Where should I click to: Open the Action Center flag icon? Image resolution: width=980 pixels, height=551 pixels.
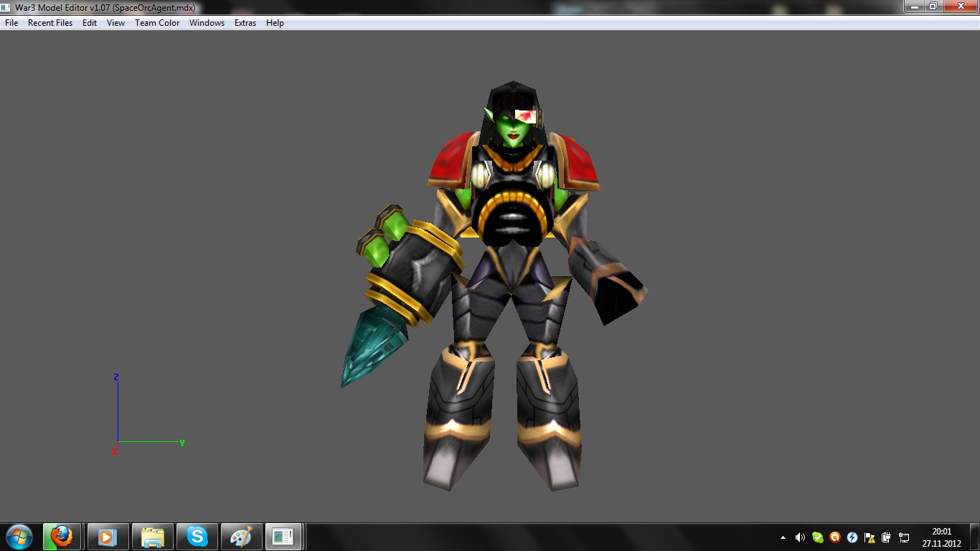click(x=870, y=537)
